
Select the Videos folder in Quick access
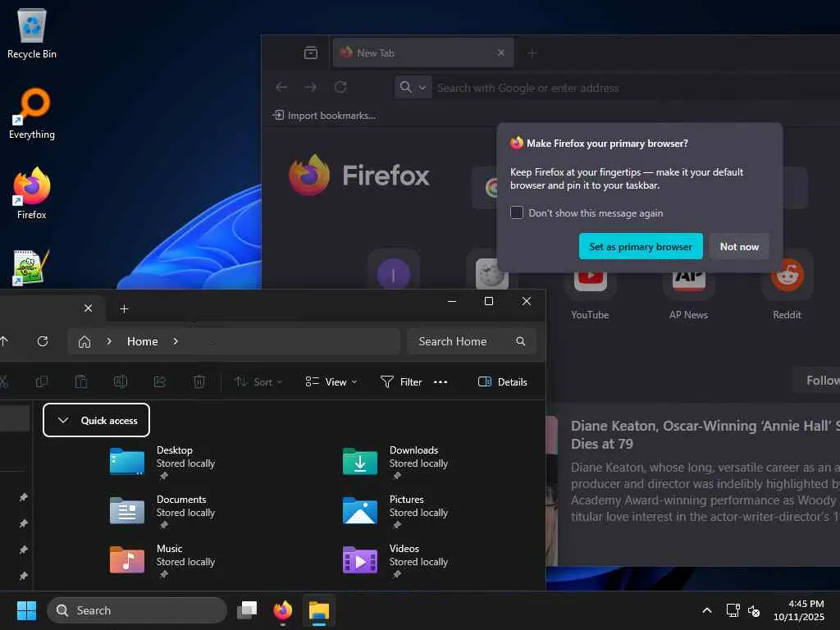coord(396,561)
